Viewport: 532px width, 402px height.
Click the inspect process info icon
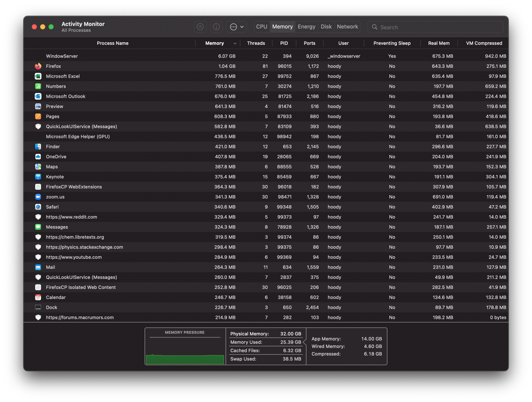(216, 27)
